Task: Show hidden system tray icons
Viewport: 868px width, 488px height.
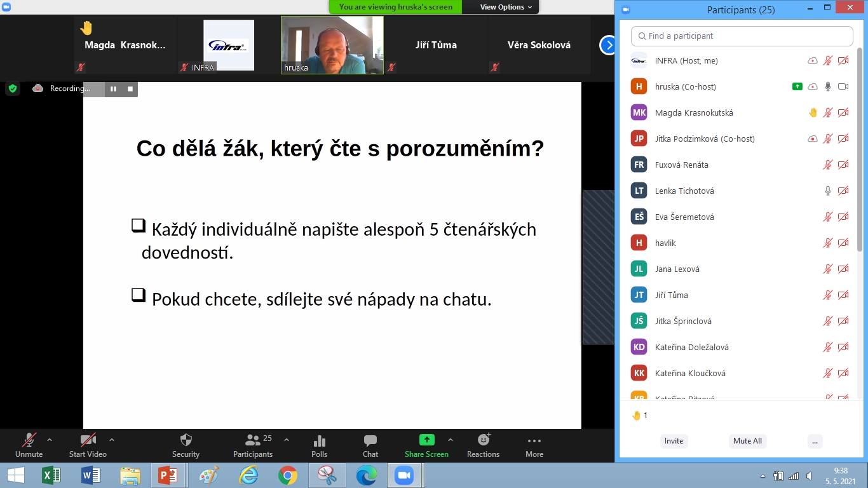Action: pyautogui.click(x=763, y=476)
